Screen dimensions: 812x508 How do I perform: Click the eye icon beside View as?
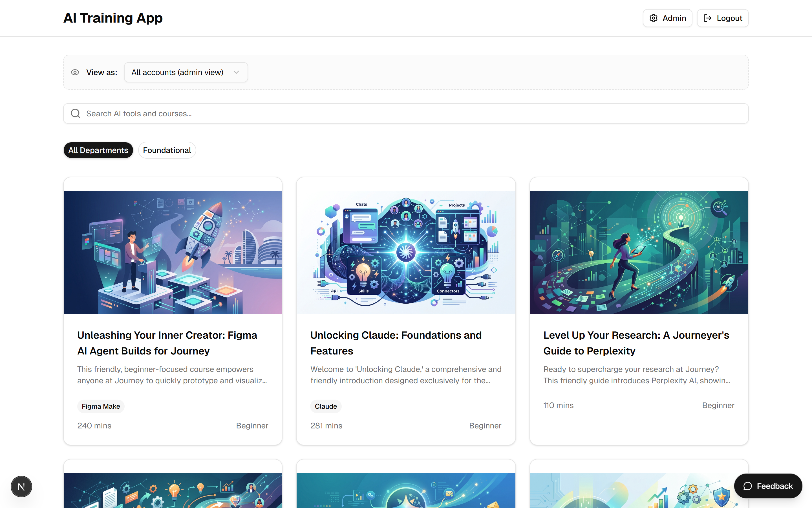[75, 72]
